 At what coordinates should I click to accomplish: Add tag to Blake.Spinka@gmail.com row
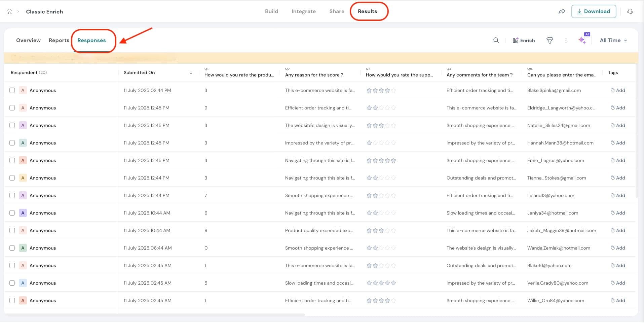pyautogui.click(x=618, y=90)
